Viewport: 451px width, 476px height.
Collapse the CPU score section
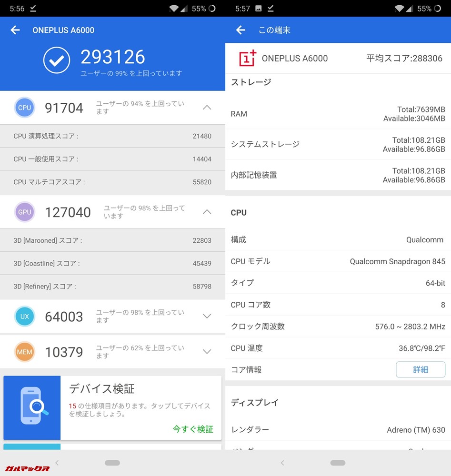click(207, 108)
